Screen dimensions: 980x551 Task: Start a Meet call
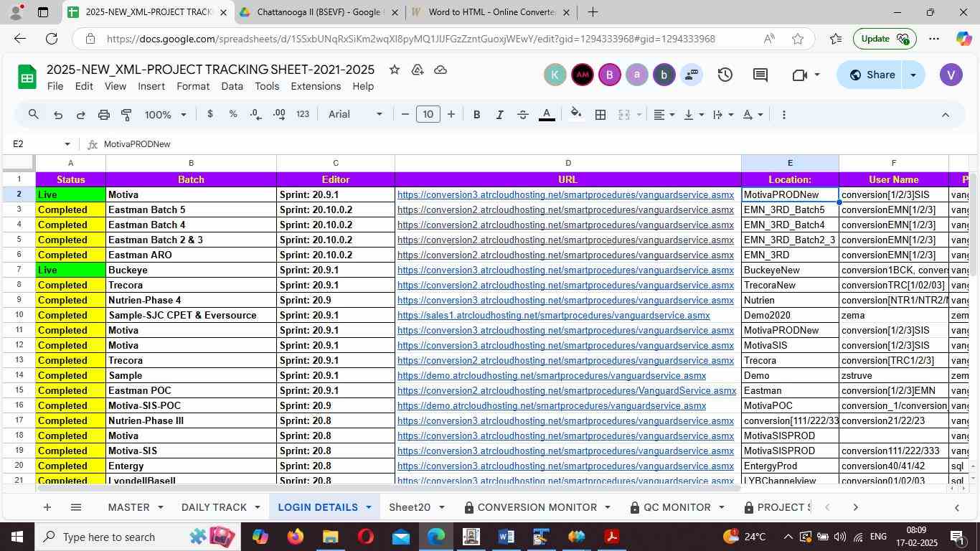pos(806,75)
